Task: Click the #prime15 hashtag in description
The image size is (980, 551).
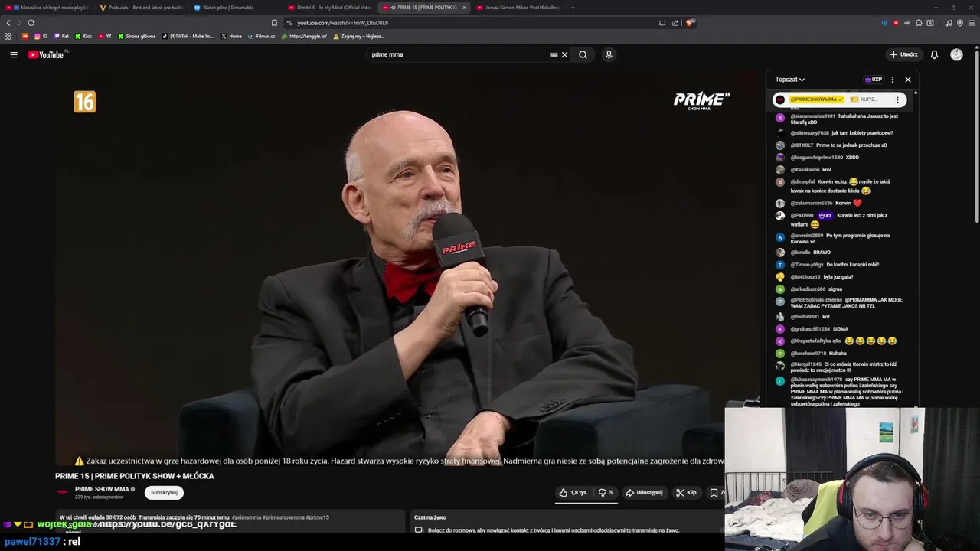Action: [x=317, y=517]
